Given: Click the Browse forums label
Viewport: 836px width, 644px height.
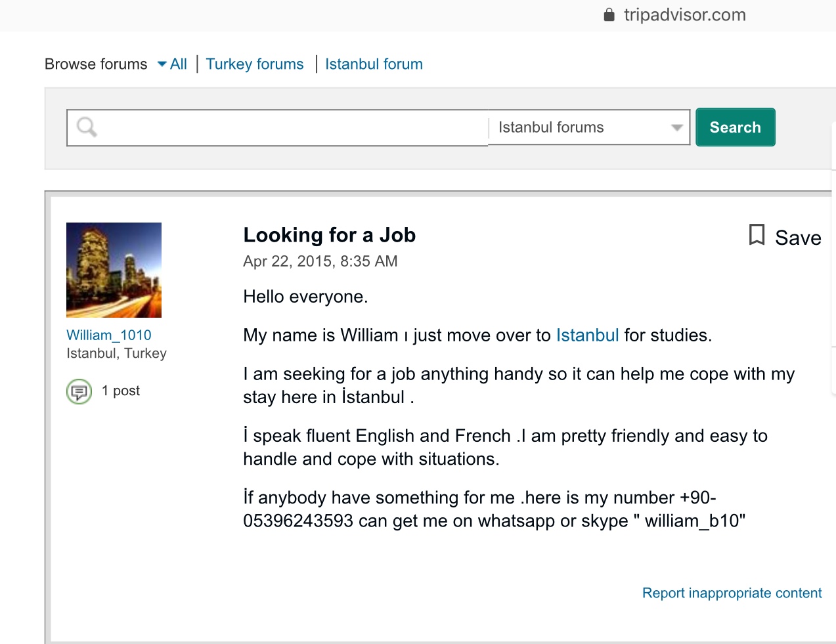Looking at the screenshot, I should click(96, 64).
